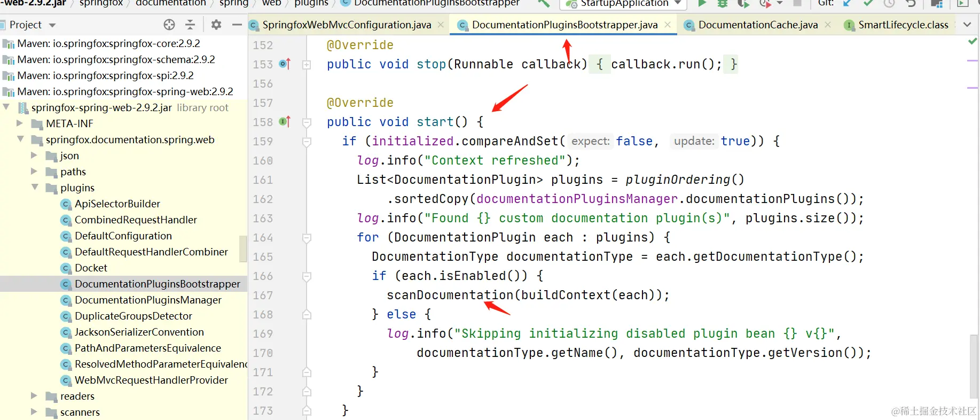Run StartupApplication with the green play icon
980x420 pixels.
coord(702,3)
